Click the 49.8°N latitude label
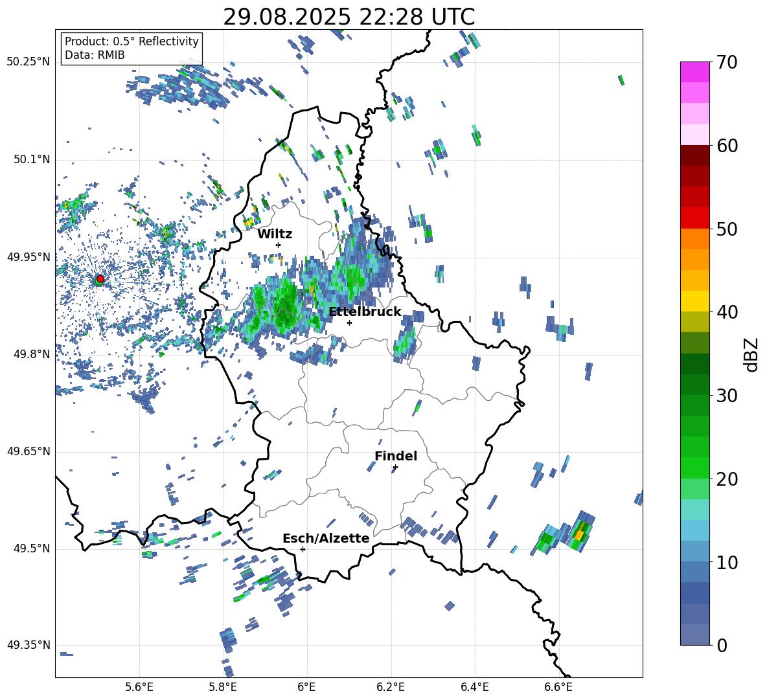This screenshot has width=767, height=700. [32, 354]
